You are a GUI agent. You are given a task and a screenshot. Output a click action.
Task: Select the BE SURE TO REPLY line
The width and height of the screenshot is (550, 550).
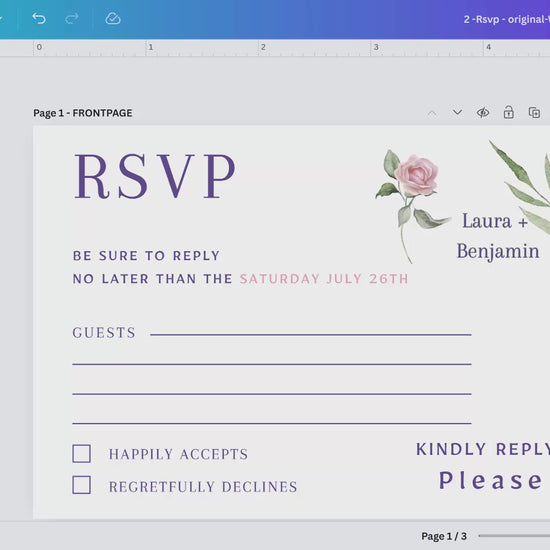(146, 256)
